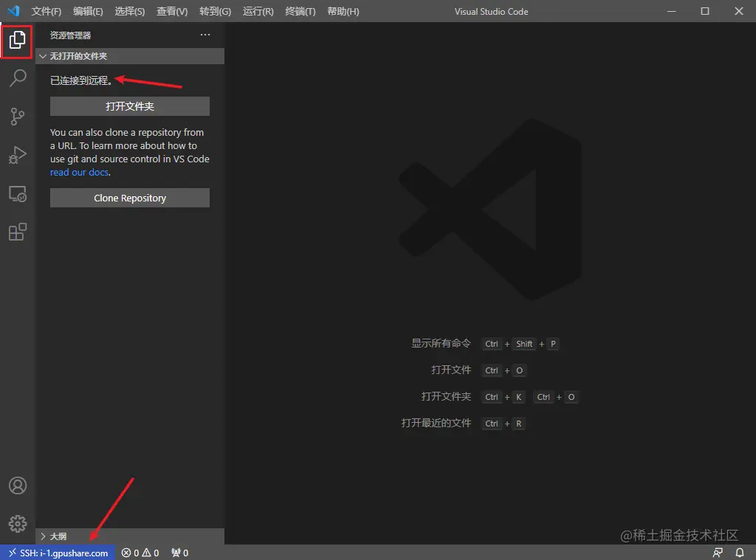Image resolution: width=756 pixels, height=560 pixels.
Task: Open the Accounts icon in activity bar
Action: coord(18,485)
